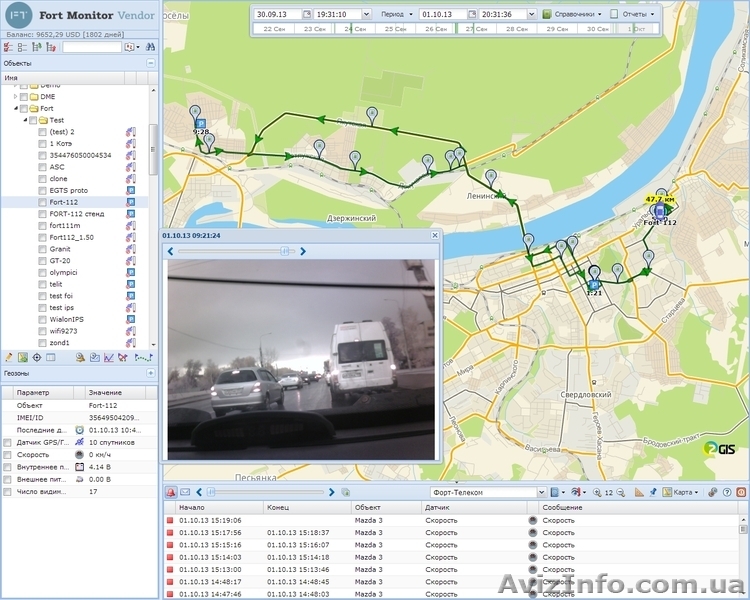750x600 pixels.
Task: Open the start date calendar picker for 30.09.13
Action: tap(307, 14)
